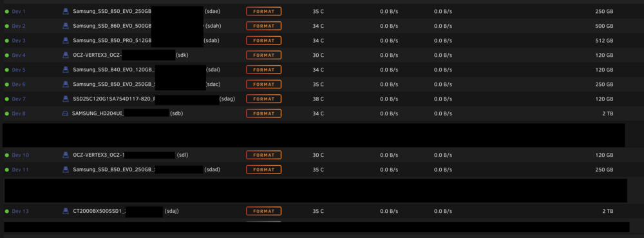
Task: Click the 512 GB size value
Action: pos(604,41)
